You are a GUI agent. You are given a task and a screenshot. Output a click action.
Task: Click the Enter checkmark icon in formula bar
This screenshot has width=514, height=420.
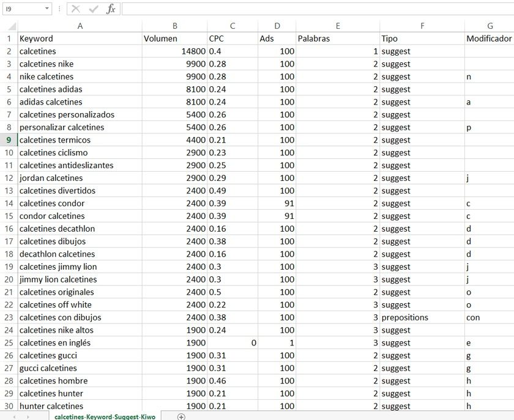click(94, 9)
